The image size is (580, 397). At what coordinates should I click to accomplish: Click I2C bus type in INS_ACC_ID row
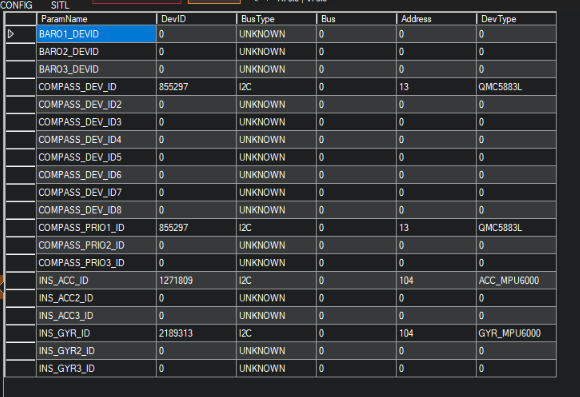tap(276, 280)
